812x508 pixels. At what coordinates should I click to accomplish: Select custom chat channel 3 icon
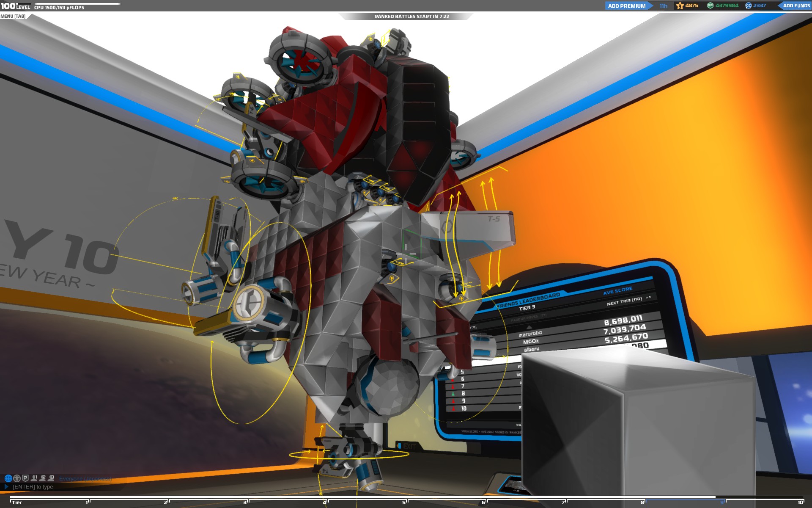[51, 478]
